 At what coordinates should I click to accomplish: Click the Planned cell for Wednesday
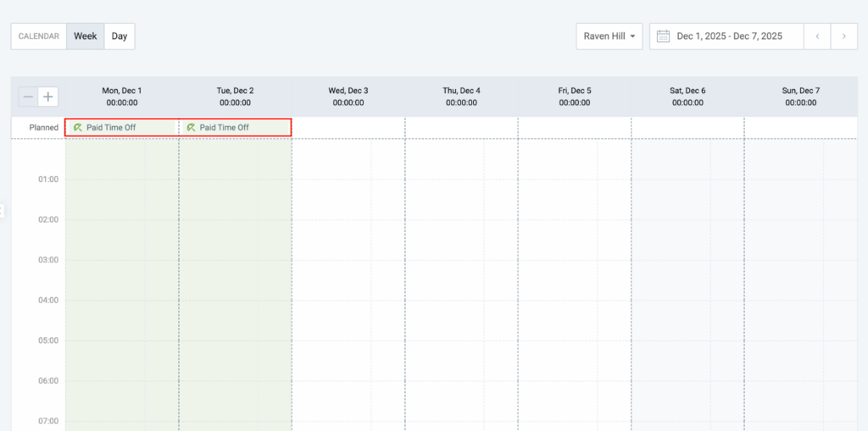click(x=348, y=128)
